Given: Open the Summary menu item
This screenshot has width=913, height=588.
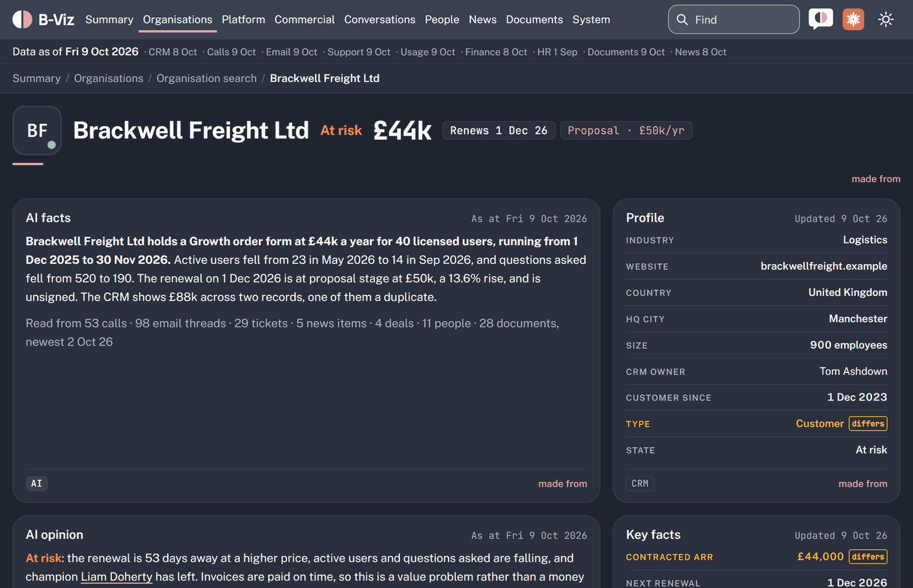Looking at the screenshot, I should click(x=110, y=19).
